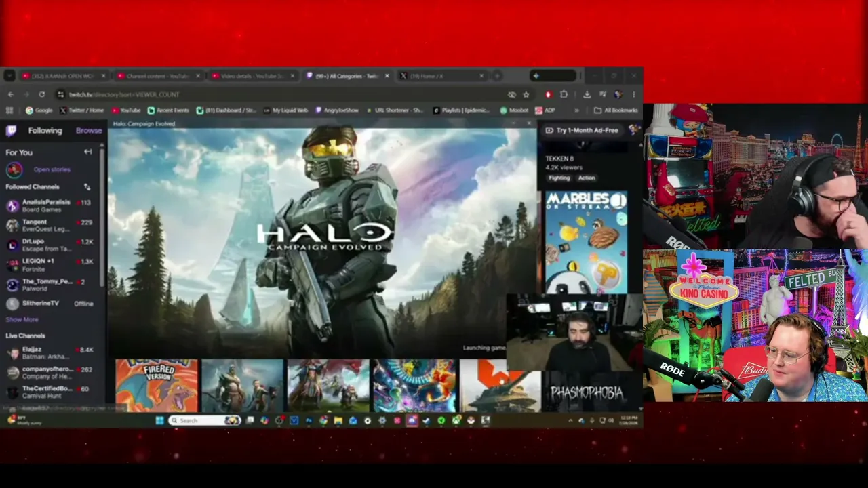Reload the current page
868x488 pixels.
coord(42,94)
